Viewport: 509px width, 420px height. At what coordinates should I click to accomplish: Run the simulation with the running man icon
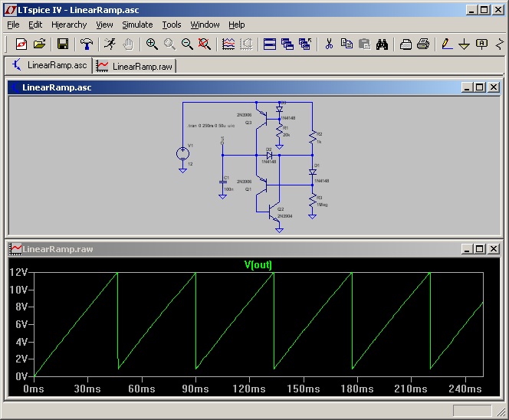110,44
